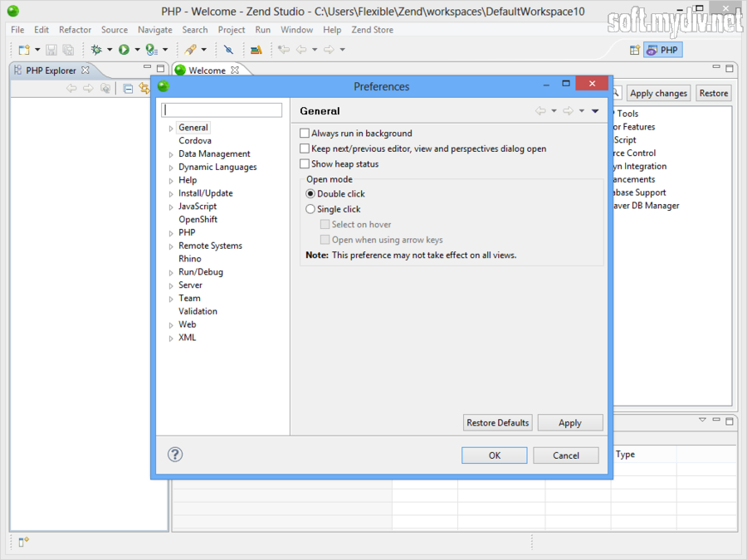The height and width of the screenshot is (560, 747).
Task: Click the status bar fast view icon
Action: 23,542
